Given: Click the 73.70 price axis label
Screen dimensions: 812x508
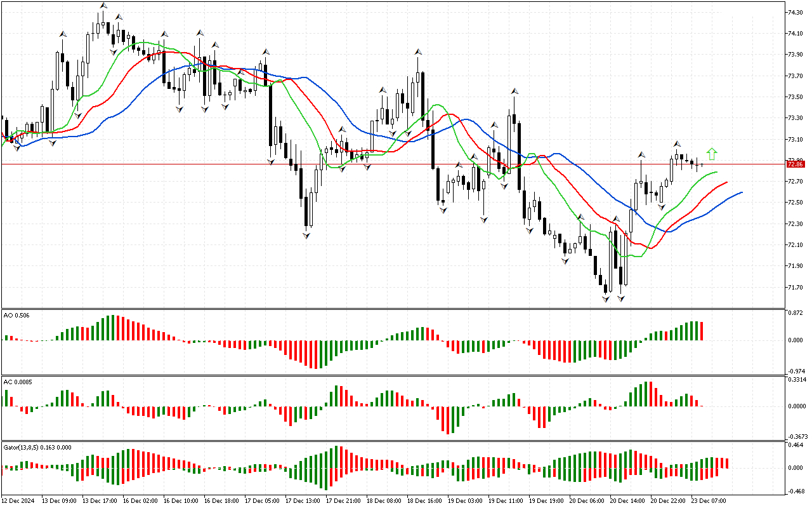Looking at the screenshot, I should pos(796,76).
